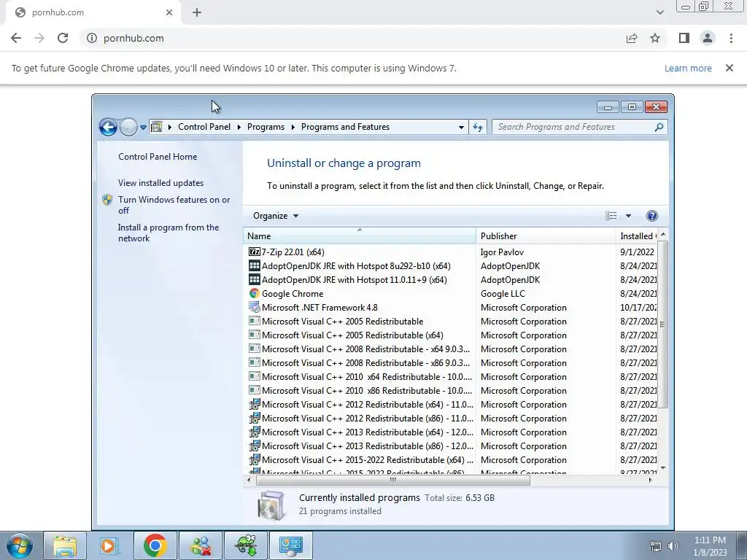747x560 pixels.
Task: Bookmark this tab with star icon
Action: click(655, 38)
